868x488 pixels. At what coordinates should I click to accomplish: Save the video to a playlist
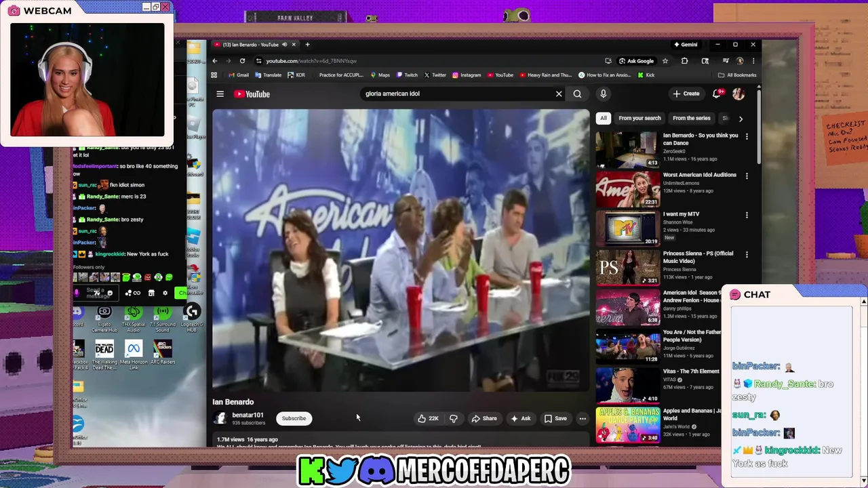555,418
